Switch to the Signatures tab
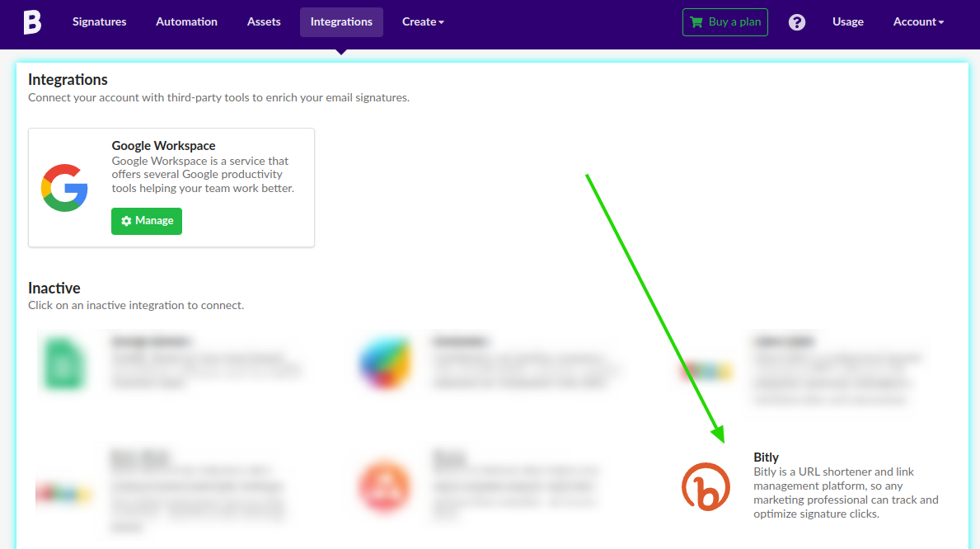Image resolution: width=980 pixels, height=549 pixels. point(99,21)
